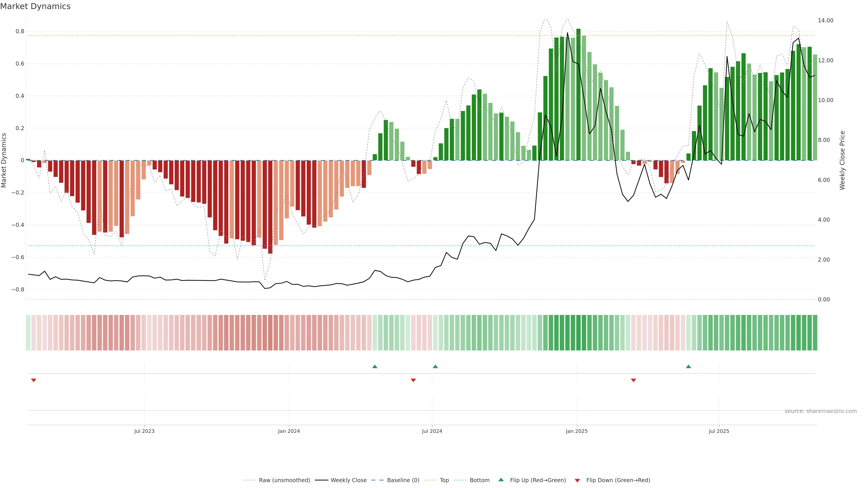Toggle the Baseline (0) legend entry

403,480
